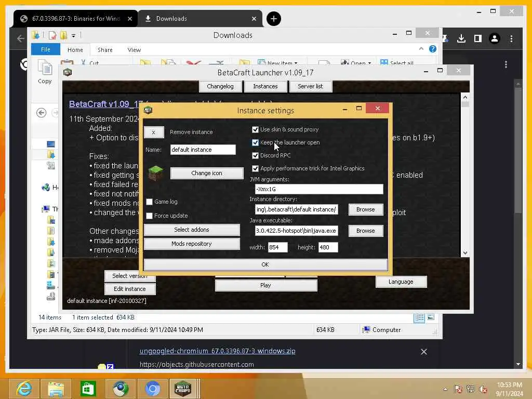The width and height of the screenshot is (532, 399).
Task: Toggle browser side panel icon
Action: pyautogui.click(x=478, y=38)
